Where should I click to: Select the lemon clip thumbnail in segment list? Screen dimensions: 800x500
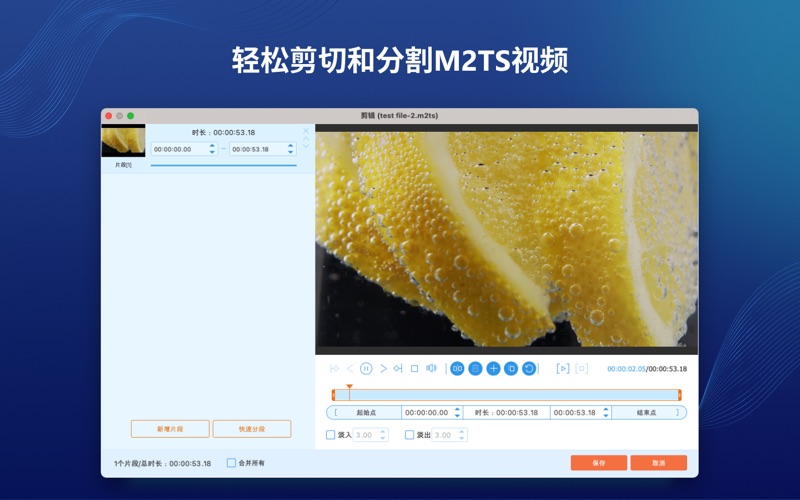123,142
